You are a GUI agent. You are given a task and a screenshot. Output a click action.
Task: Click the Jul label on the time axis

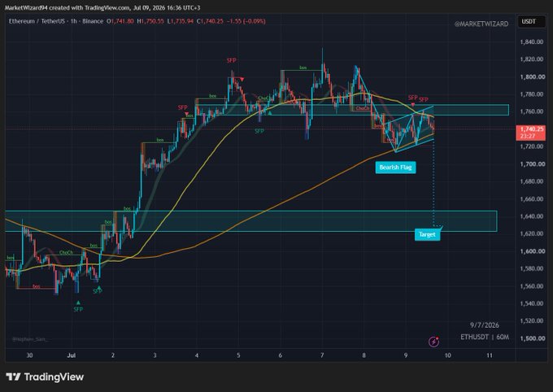[72, 355]
